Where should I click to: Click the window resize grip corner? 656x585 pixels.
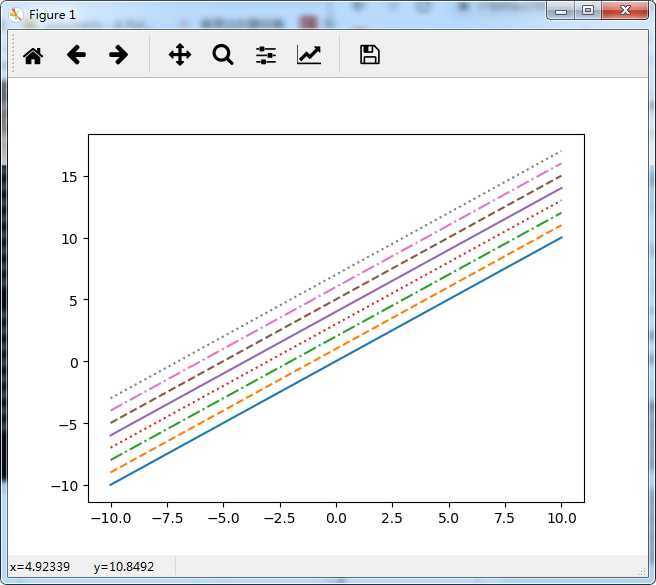tap(643, 572)
